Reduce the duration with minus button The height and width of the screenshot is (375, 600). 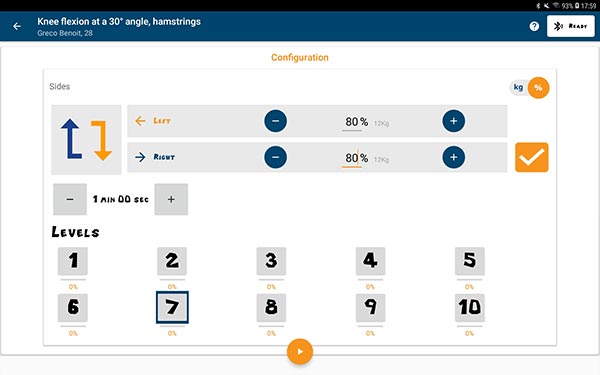click(70, 199)
